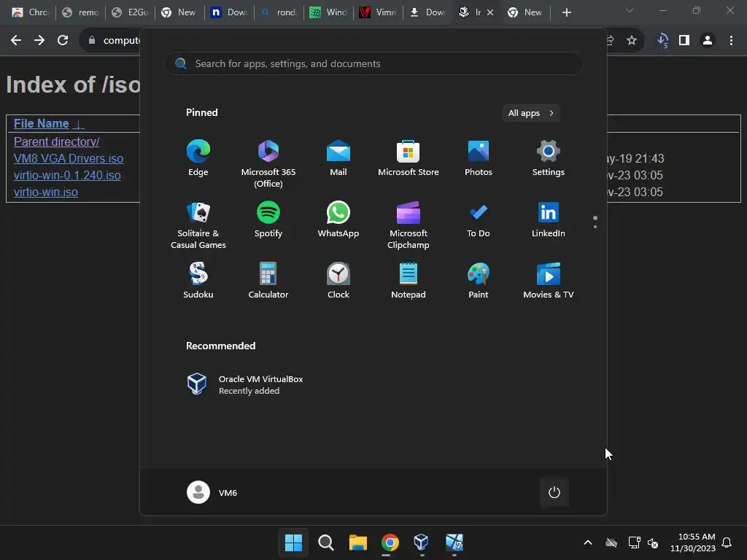Click the virtio-win.iso link
Viewport: 747px width, 560px height.
point(46,192)
